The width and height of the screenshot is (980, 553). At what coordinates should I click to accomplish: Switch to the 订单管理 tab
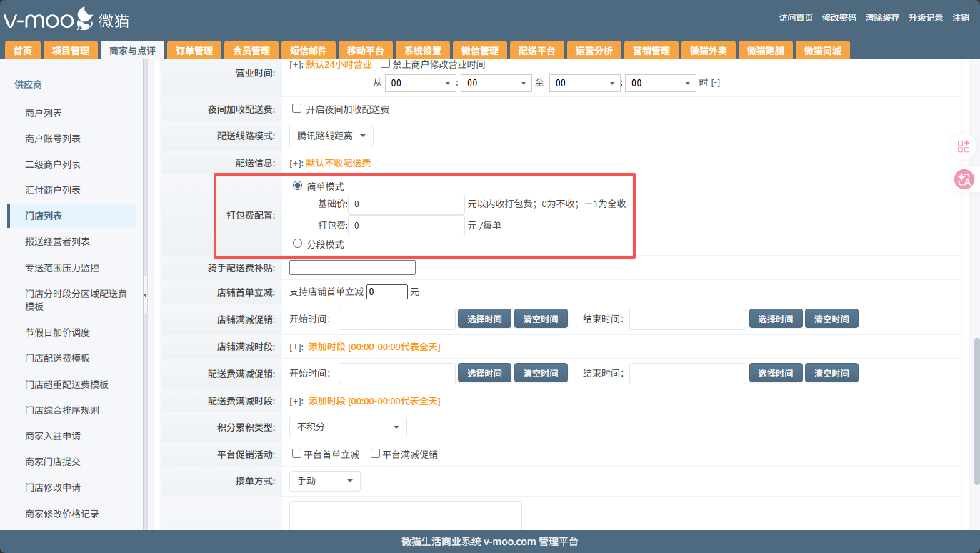pos(194,51)
